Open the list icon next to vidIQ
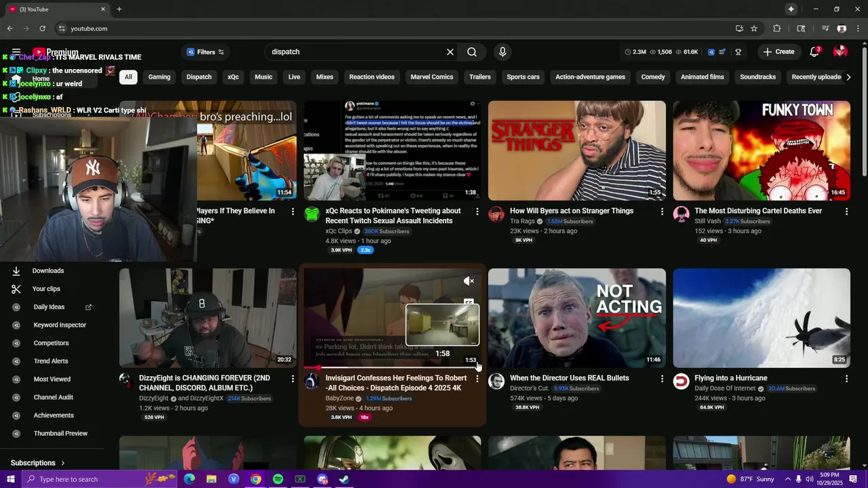Image resolution: width=868 pixels, height=488 pixels. [x=722, y=52]
